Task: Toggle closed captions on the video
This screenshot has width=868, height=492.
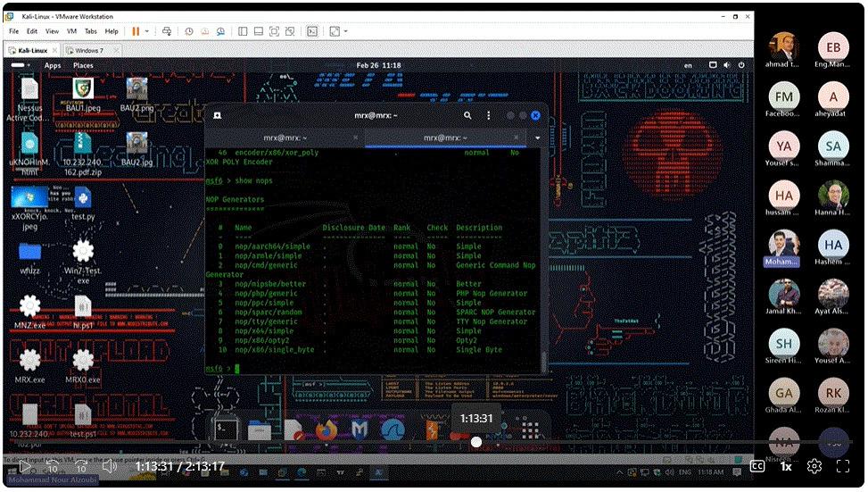Action: click(x=756, y=465)
